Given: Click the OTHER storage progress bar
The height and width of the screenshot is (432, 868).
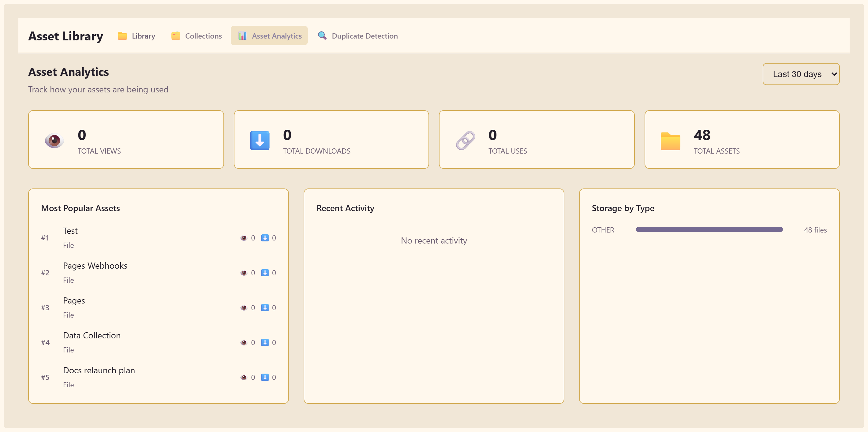Looking at the screenshot, I should pos(709,230).
